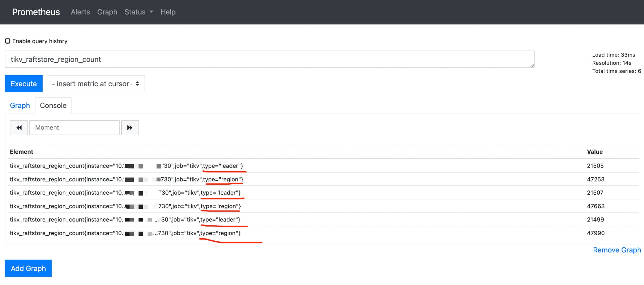The width and height of the screenshot is (644, 285).
Task: Open the Help navigation link
Action: [x=168, y=12]
